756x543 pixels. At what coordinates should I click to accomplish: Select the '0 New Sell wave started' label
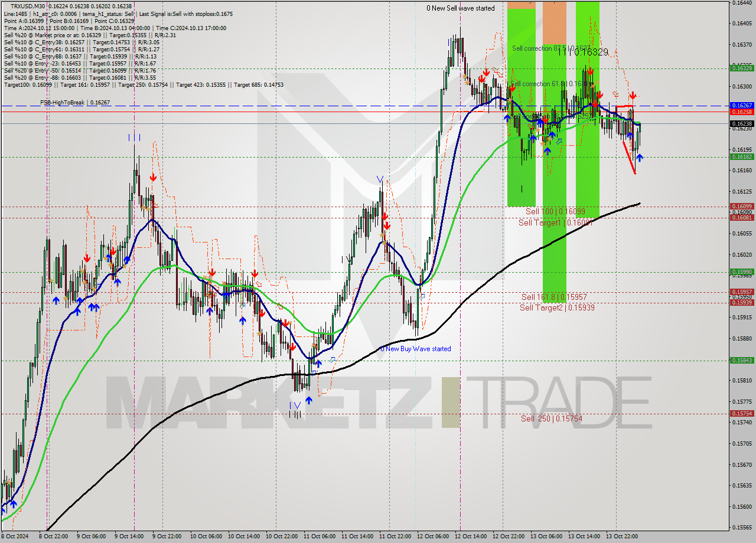(461, 8)
